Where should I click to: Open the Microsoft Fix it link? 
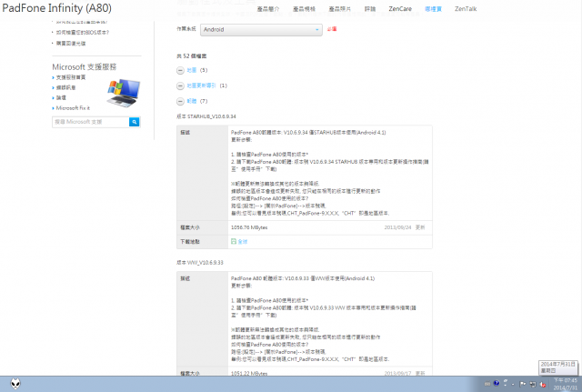[x=73, y=108]
